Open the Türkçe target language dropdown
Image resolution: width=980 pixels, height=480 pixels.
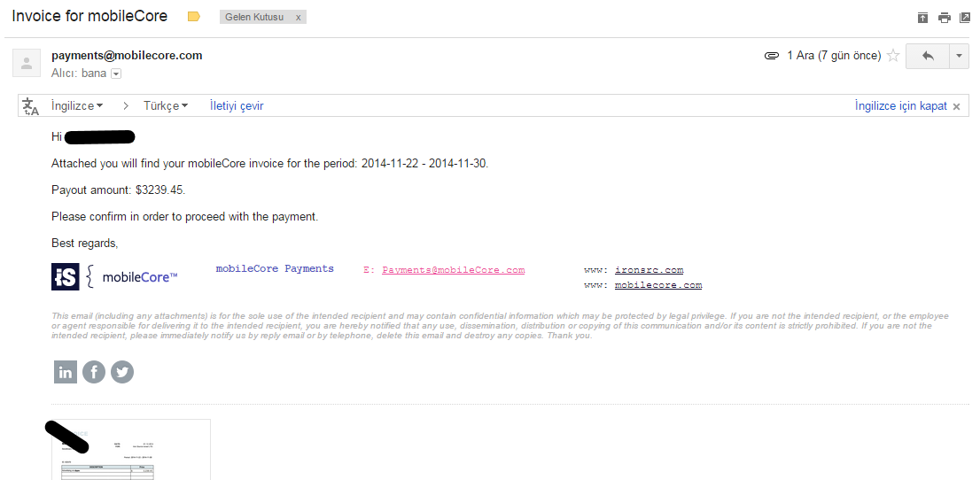click(166, 105)
